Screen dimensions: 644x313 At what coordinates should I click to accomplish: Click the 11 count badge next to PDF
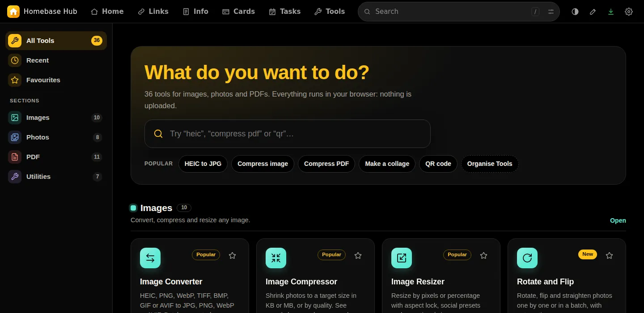97,157
